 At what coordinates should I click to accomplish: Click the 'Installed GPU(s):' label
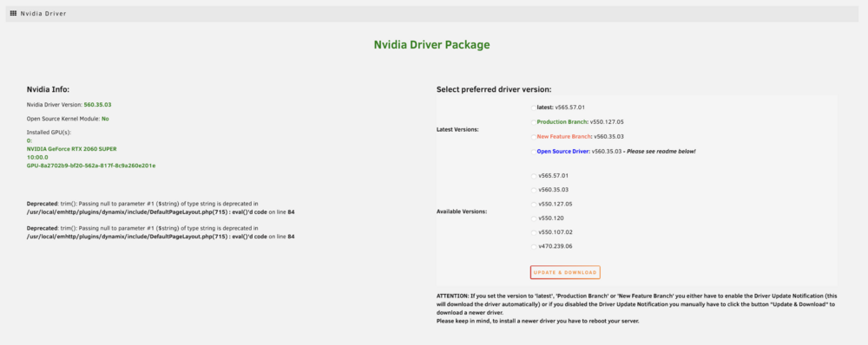(49, 133)
